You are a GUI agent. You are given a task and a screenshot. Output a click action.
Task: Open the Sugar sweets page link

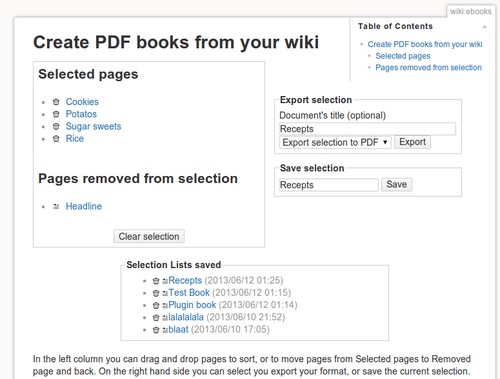(93, 126)
